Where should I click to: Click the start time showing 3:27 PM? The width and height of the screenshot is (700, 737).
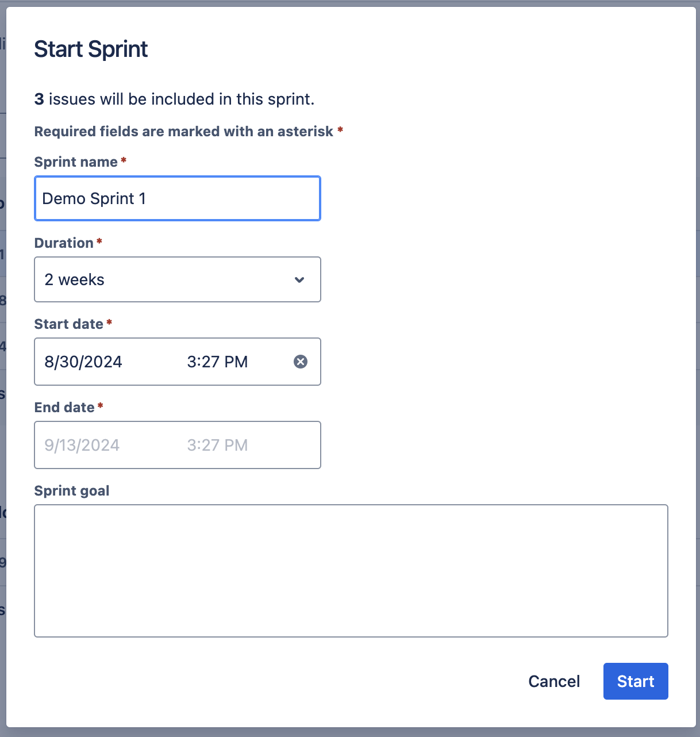[217, 362]
